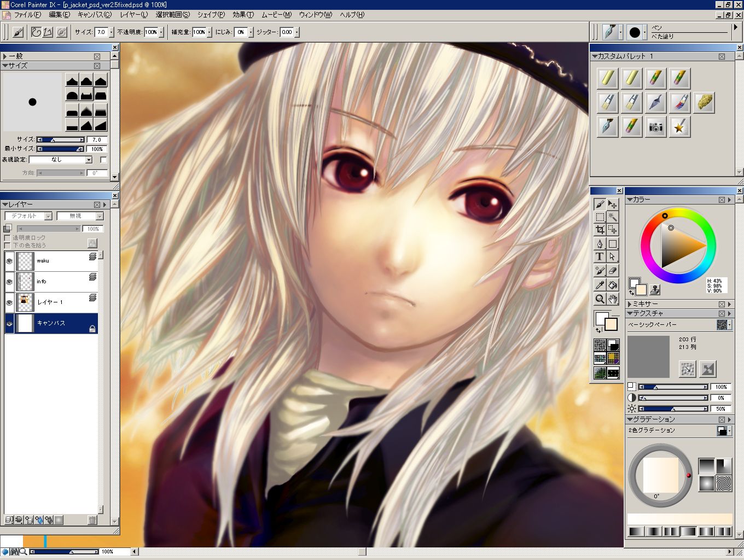Select the Paint Bucket tool
The height and width of the screenshot is (560, 744).
point(613,285)
